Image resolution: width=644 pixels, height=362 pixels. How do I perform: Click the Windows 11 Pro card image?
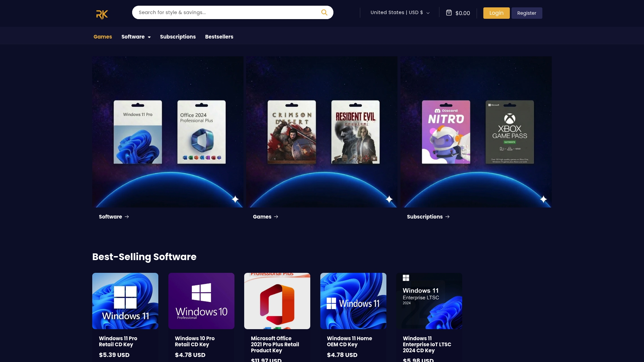138,132
